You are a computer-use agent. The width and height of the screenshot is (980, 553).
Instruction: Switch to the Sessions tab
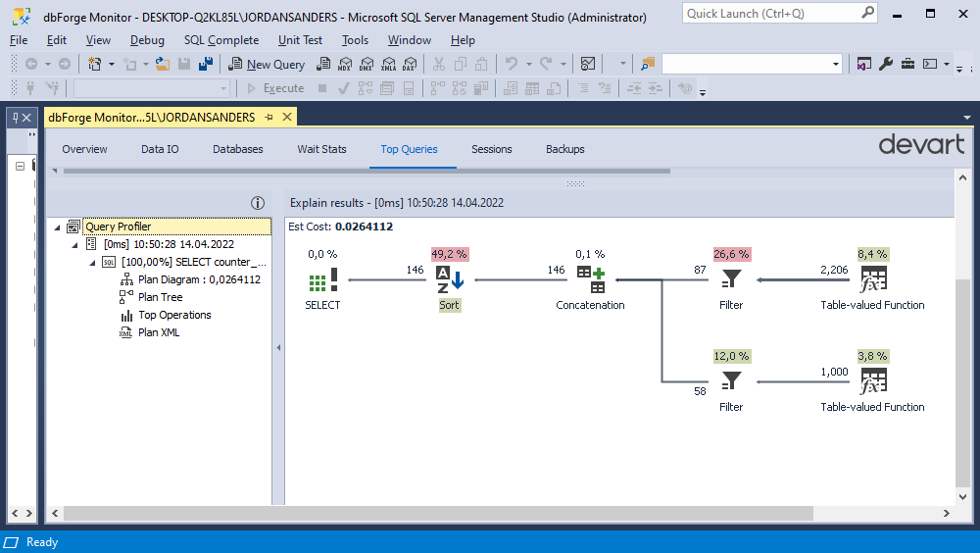tap(491, 149)
